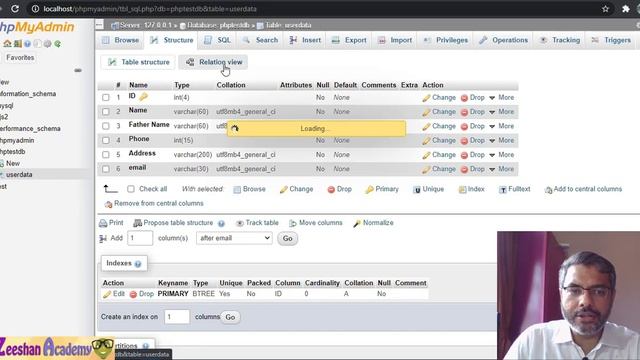Click Drop in the With selected row
The height and width of the screenshot is (360, 640).
340,189
